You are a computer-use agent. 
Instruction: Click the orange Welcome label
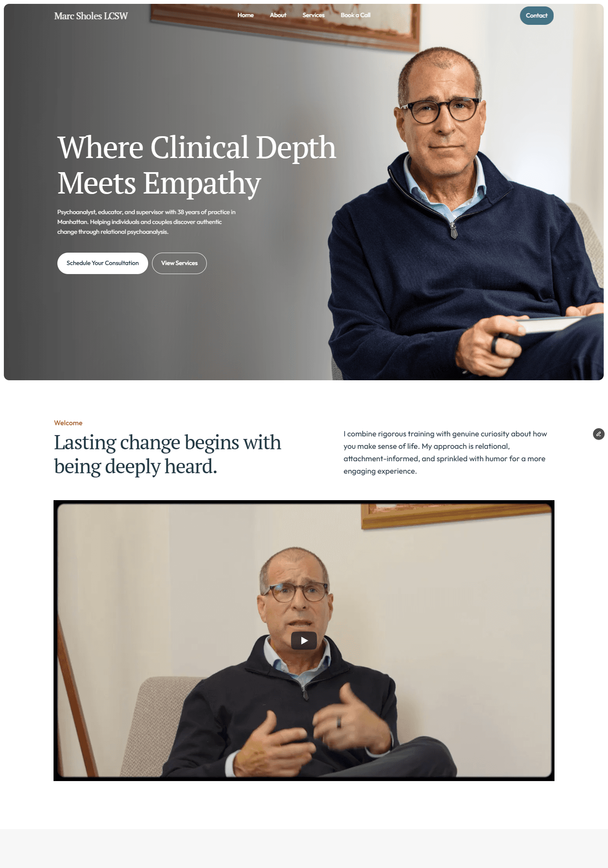pos(68,423)
